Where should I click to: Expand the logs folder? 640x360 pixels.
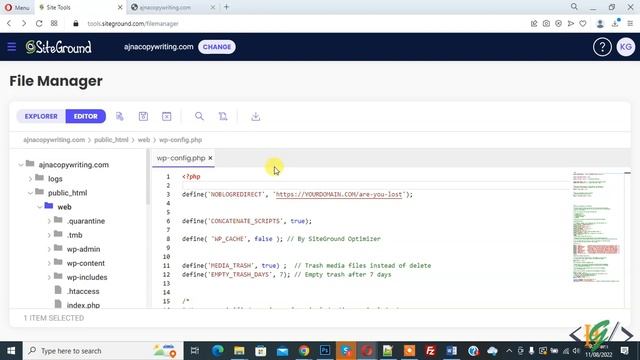tap(30, 179)
